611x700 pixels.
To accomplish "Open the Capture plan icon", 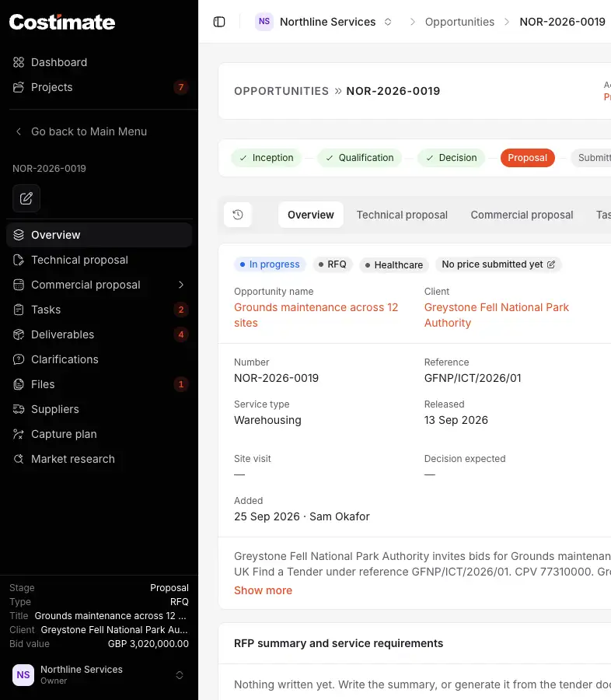I will pos(19,434).
